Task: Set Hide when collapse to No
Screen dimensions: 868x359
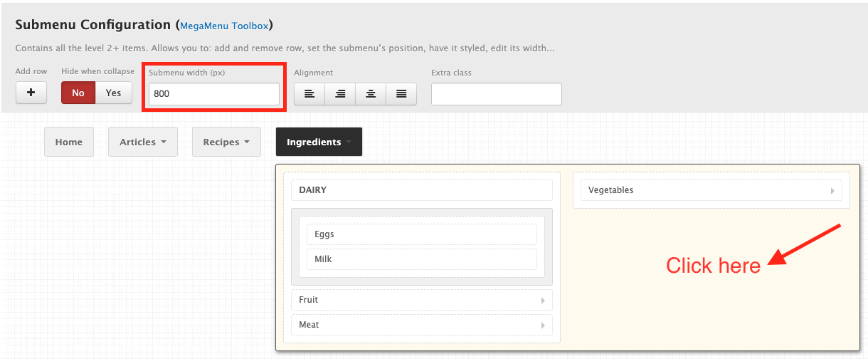Action: (78, 93)
